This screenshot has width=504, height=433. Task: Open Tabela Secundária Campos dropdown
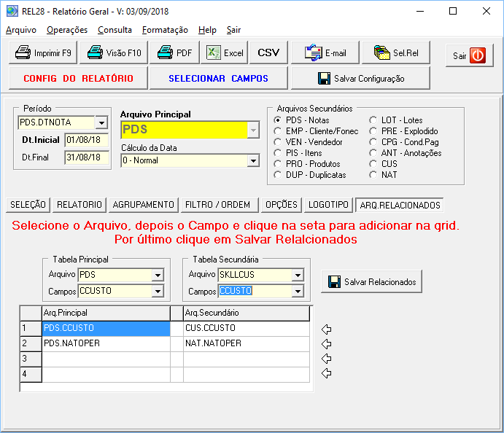pyautogui.click(x=298, y=292)
